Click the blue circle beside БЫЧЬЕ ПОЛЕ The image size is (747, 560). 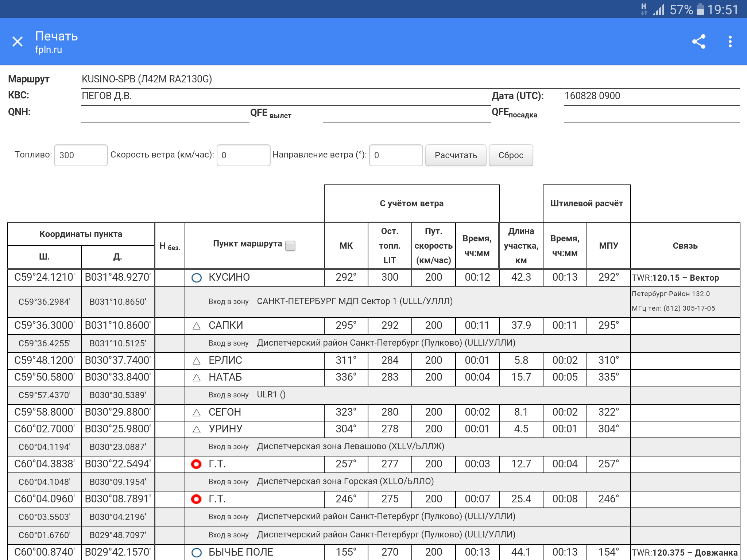click(197, 552)
